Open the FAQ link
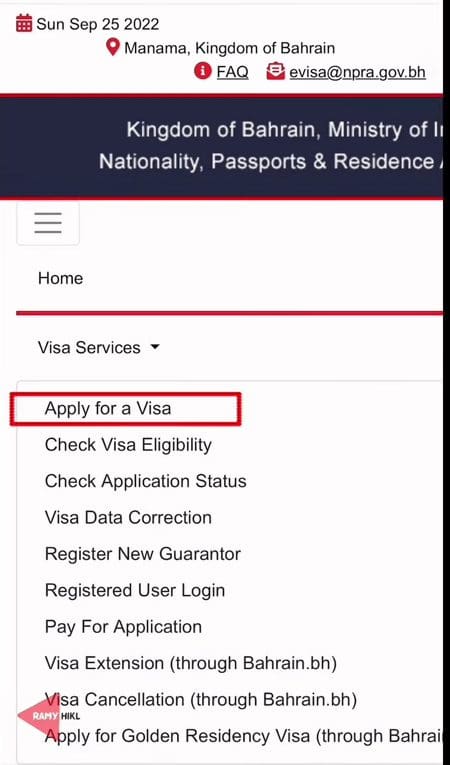Screen dimensions: 450x765 coord(232,72)
